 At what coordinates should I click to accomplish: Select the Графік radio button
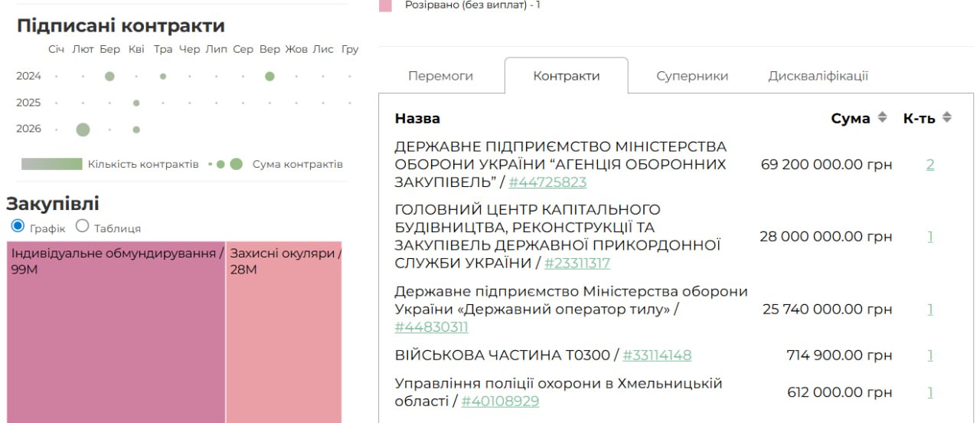(18, 226)
